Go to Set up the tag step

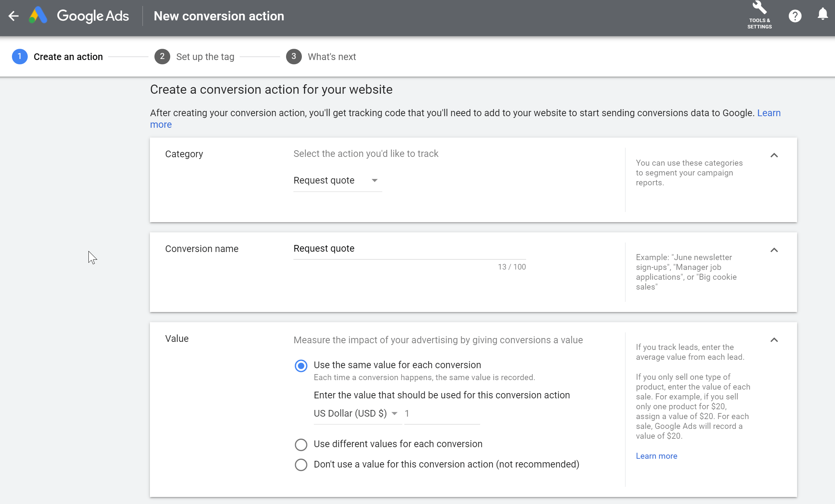(x=205, y=57)
